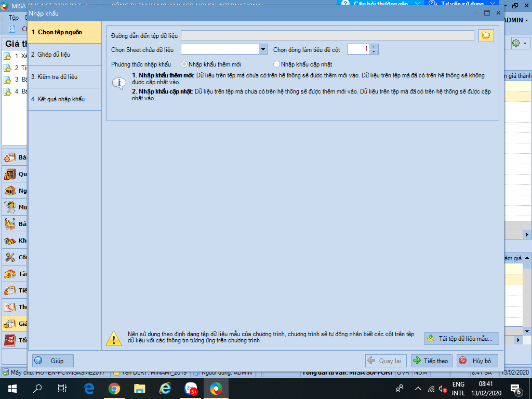Open the folder browse icon for data file
The height and width of the screenshot is (399, 532).
[x=486, y=35]
